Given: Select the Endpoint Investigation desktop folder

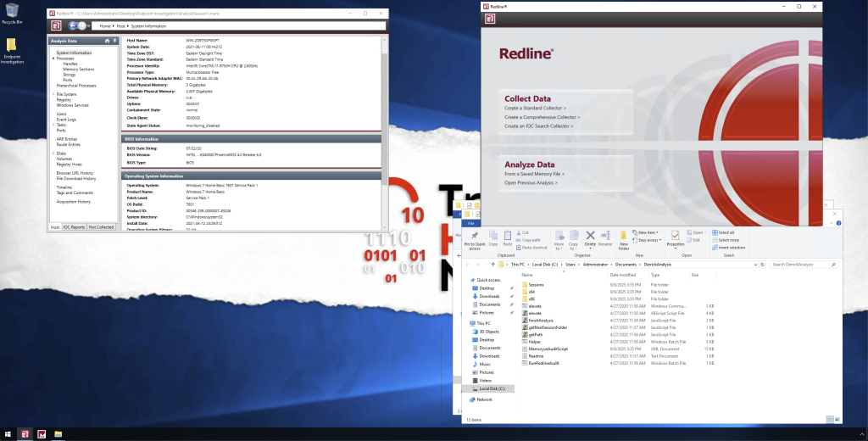Looking at the screenshot, I should coord(12,51).
